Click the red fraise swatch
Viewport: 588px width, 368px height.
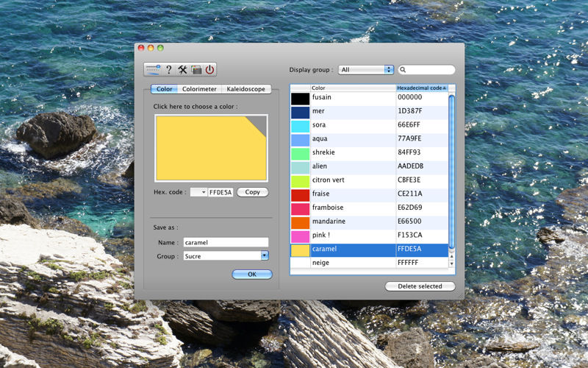[301, 195]
